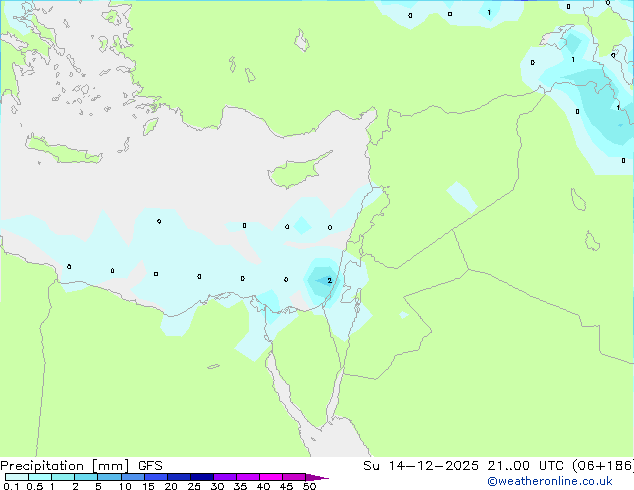The width and height of the screenshot is (634, 490).
Task: Click the "45" legend scale label
Action: click(286, 486)
